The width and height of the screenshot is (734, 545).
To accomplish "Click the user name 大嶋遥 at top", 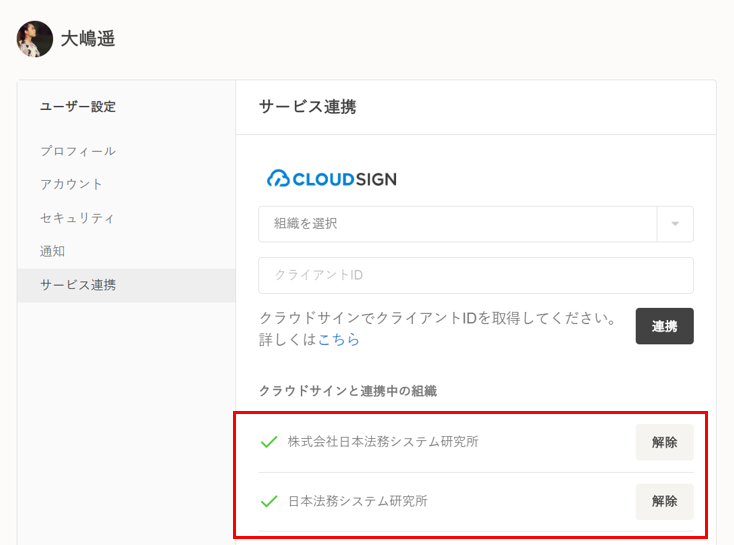I will 89,40.
